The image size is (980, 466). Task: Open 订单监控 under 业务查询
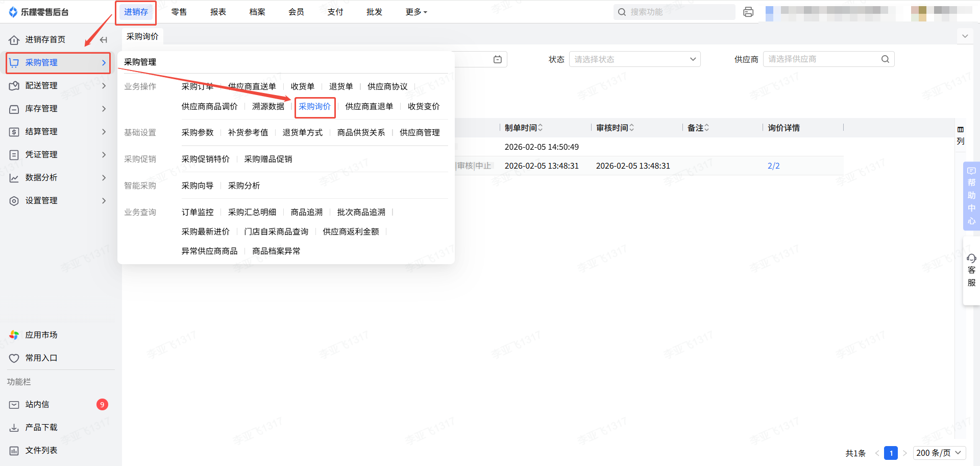point(198,212)
